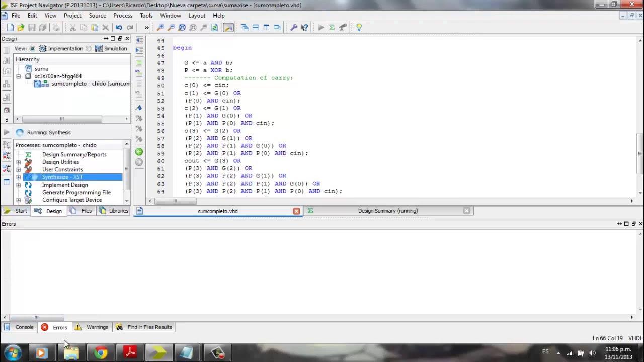Activate the What's This help pointer icon
Viewport: 644px width, 362px height.
[x=304, y=27]
